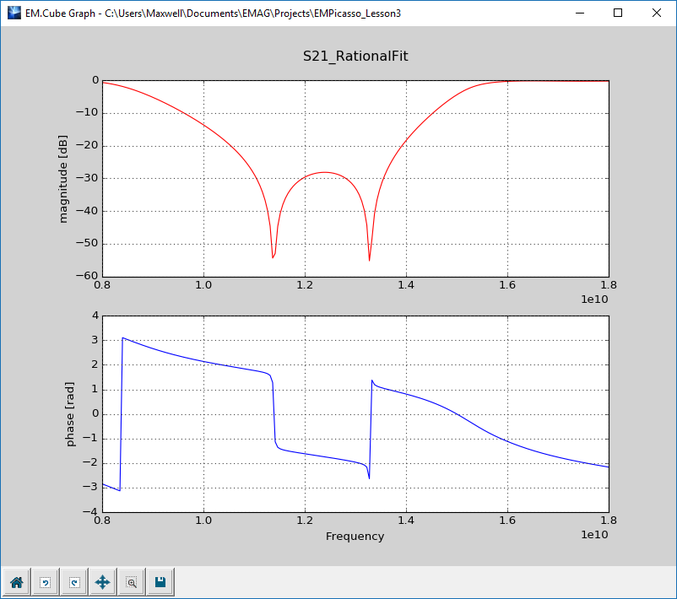The image size is (677, 599).
Task: Click the EM.Cube app icon in title bar
Action: click(x=14, y=13)
